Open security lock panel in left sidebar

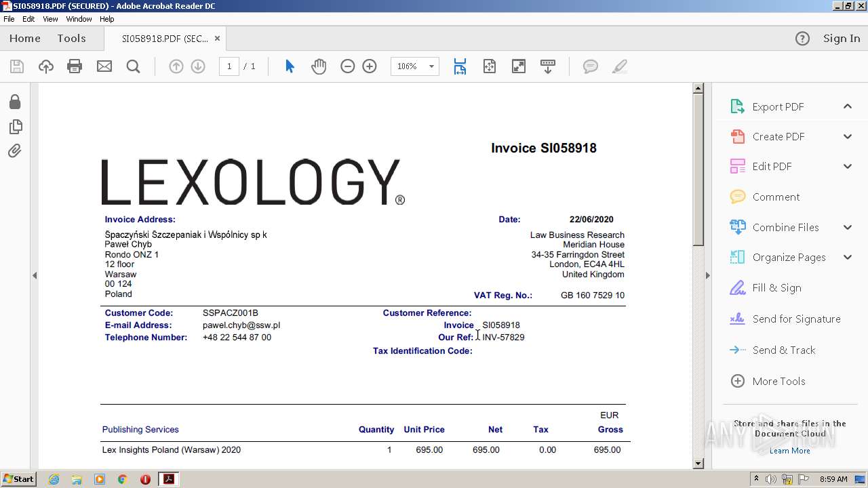coord(15,102)
